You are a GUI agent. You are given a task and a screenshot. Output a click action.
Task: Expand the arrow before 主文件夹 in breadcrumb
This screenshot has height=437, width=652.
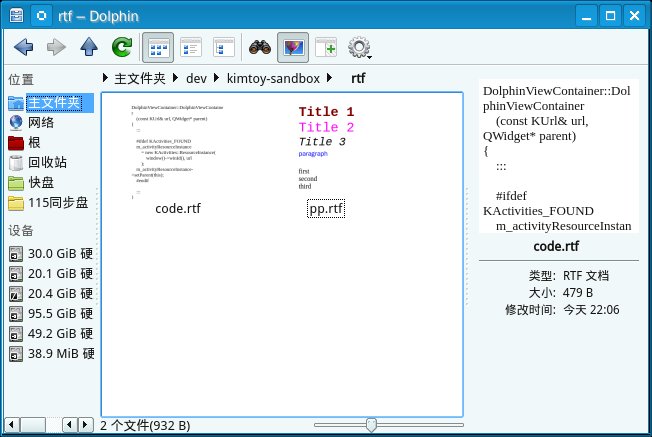tap(105, 78)
